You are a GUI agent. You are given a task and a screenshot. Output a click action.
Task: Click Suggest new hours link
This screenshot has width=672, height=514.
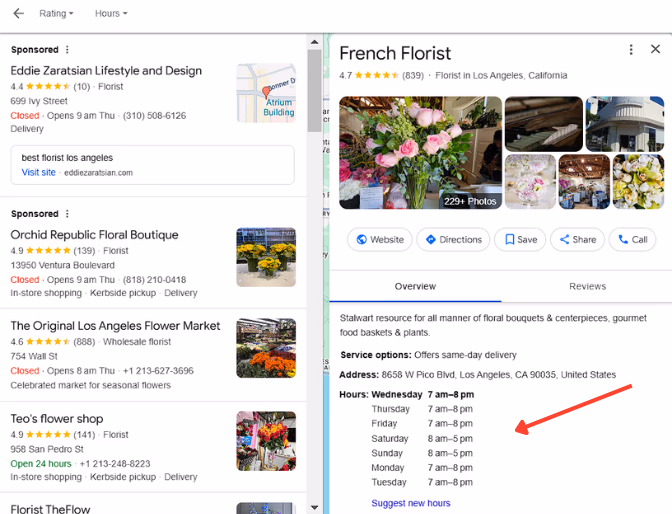(x=411, y=503)
